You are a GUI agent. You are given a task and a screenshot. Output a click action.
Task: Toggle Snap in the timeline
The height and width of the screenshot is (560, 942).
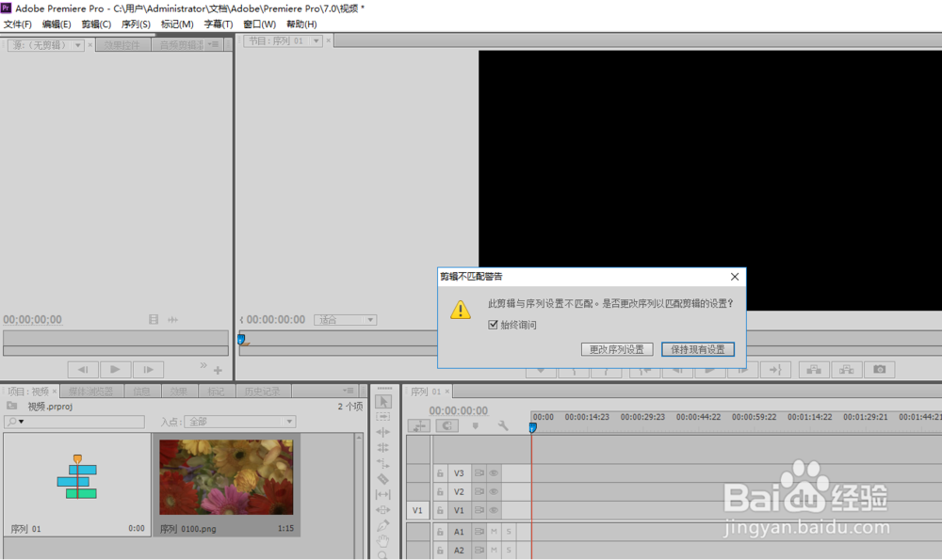click(x=447, y=425)
